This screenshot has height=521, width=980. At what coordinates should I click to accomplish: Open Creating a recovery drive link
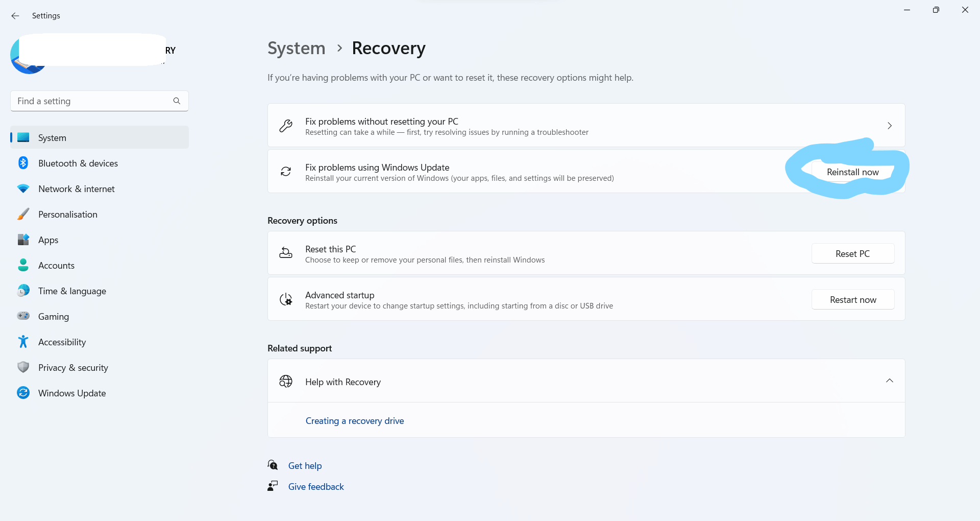pyautogui.click(x=355, y=421)
